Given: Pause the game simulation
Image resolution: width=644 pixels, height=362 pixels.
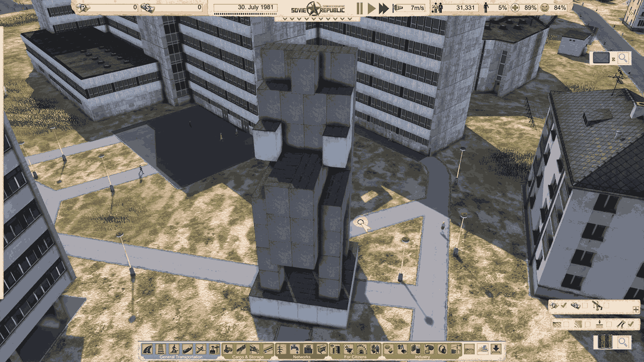Looking at the screenshot, I should click(x=359, y=8).
